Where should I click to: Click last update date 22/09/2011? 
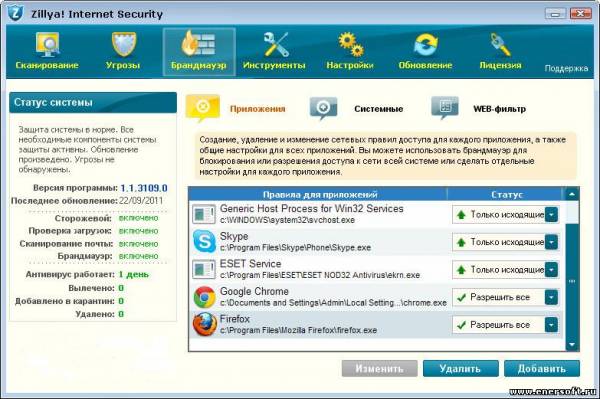[x=141, y=201]
